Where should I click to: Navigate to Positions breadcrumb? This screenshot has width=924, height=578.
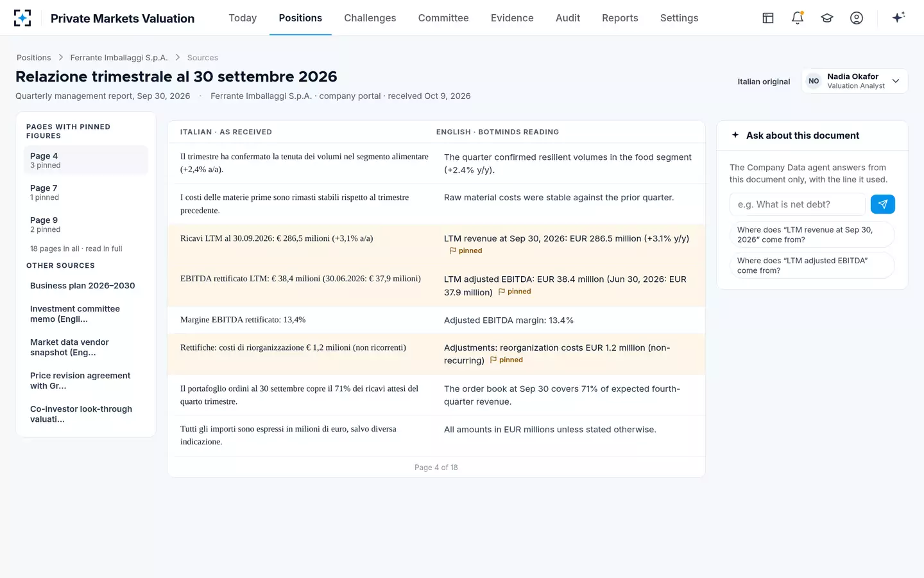point(33,58)
